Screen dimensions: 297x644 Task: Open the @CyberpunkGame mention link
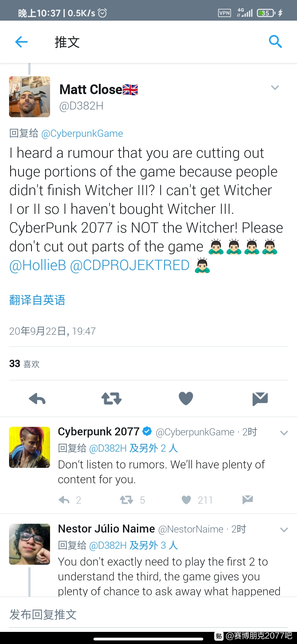point(82,133)
